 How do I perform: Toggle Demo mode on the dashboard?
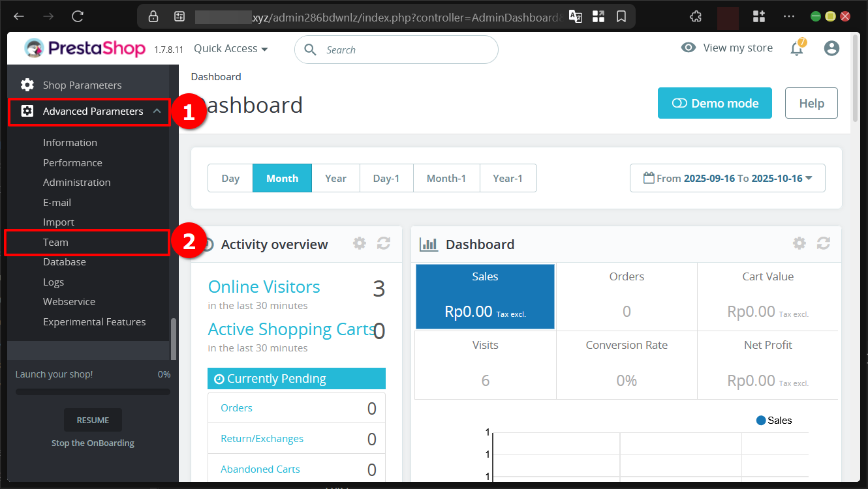[715, 103]
